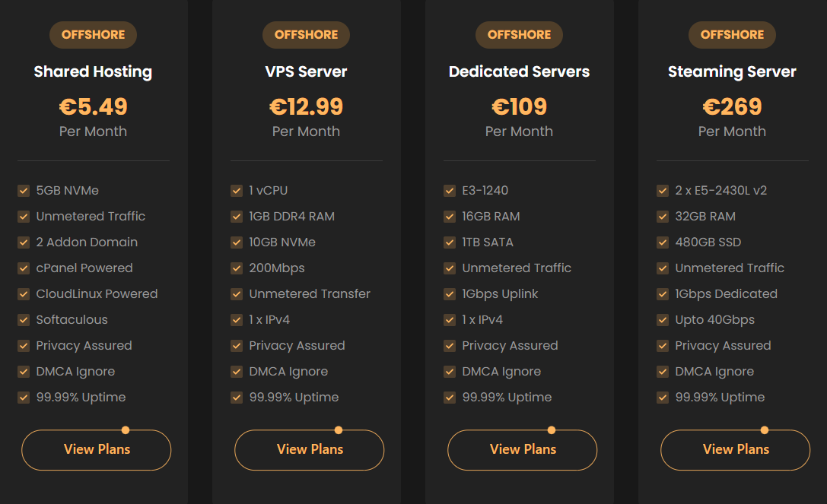Open View Plans for VPS Server
The image size is (827, 504).
[x=310, y=450]
